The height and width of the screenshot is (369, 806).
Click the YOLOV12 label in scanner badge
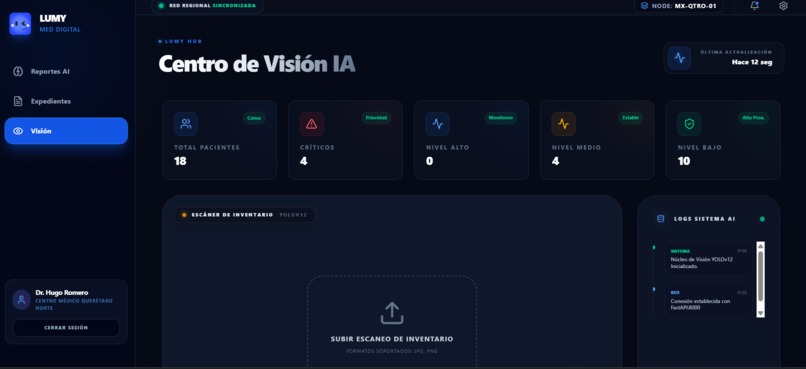(292, 215)
